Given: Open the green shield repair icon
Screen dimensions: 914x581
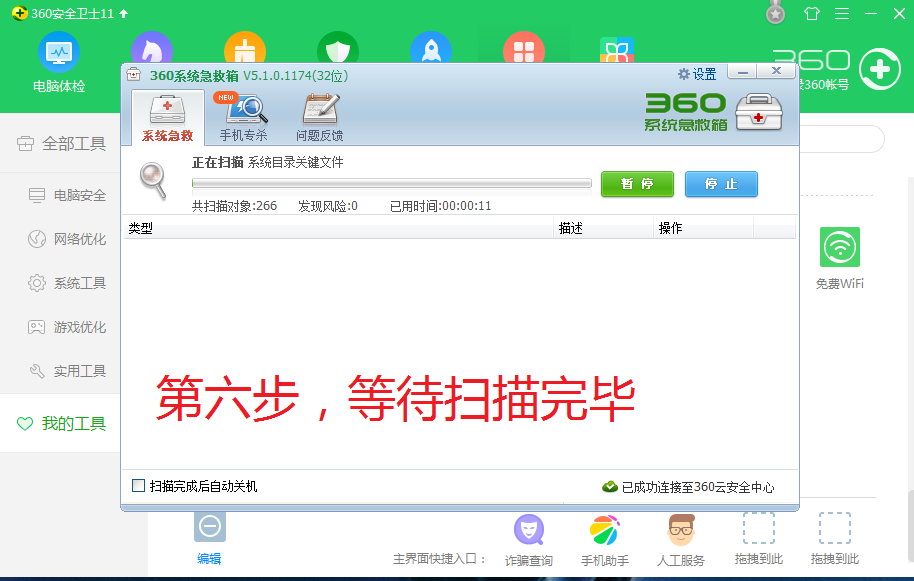Looking at the screenshot, I should click(338, 52).
